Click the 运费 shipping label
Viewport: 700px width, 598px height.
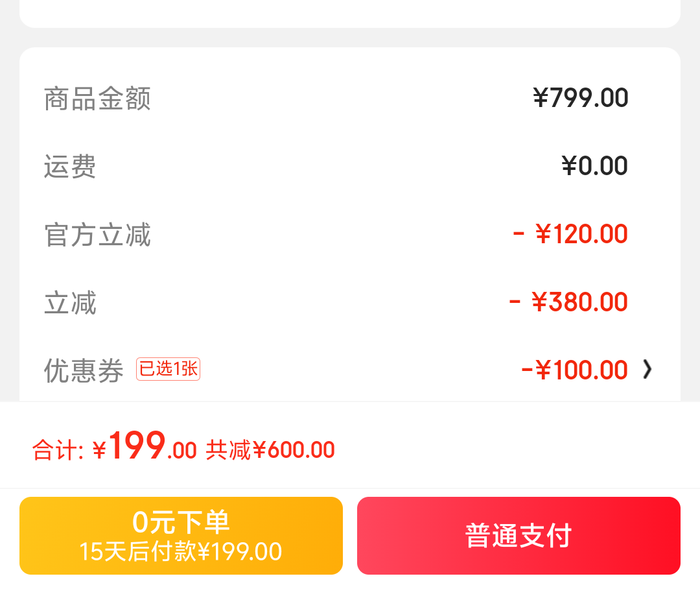(70, 167)
